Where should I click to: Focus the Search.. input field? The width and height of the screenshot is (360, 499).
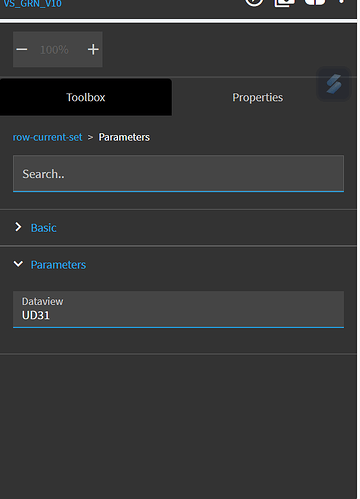[178, 174]
